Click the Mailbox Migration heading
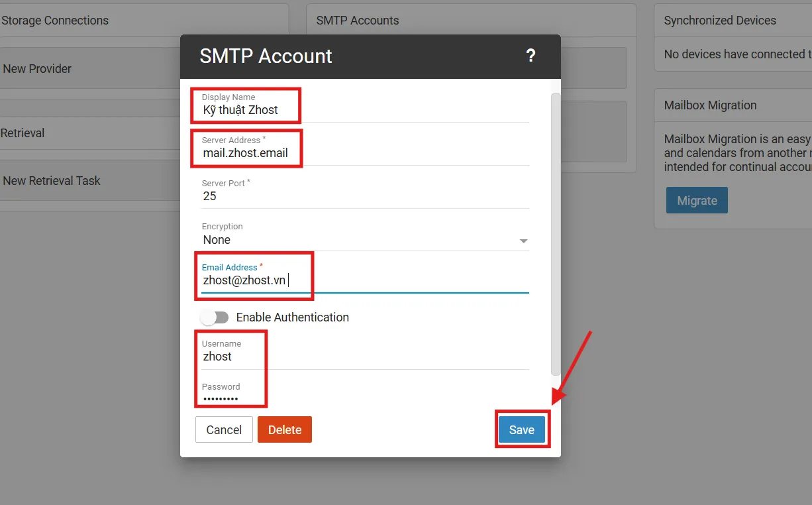812x505 pixels. tap(710, 105)
